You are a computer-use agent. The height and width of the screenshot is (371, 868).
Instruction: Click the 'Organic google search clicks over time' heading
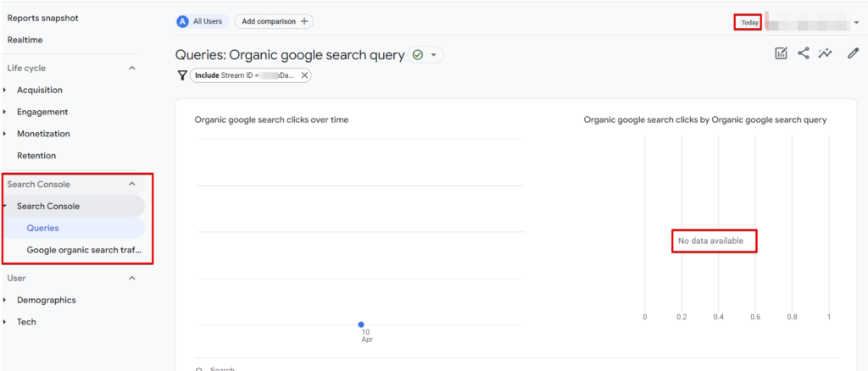[271, 119]
